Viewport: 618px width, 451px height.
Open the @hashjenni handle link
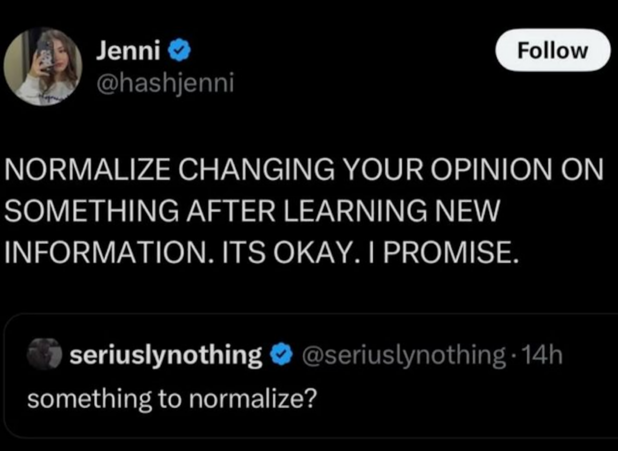166,83
